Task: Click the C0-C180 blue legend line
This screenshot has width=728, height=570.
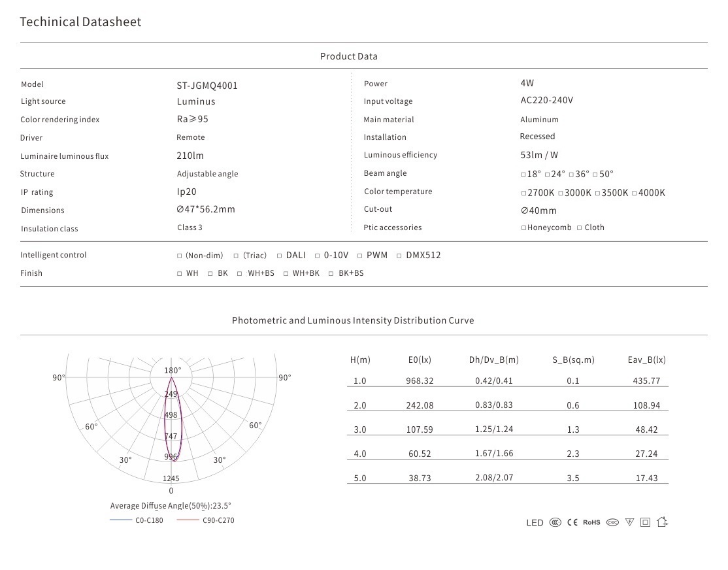Action: pos(121,520)
